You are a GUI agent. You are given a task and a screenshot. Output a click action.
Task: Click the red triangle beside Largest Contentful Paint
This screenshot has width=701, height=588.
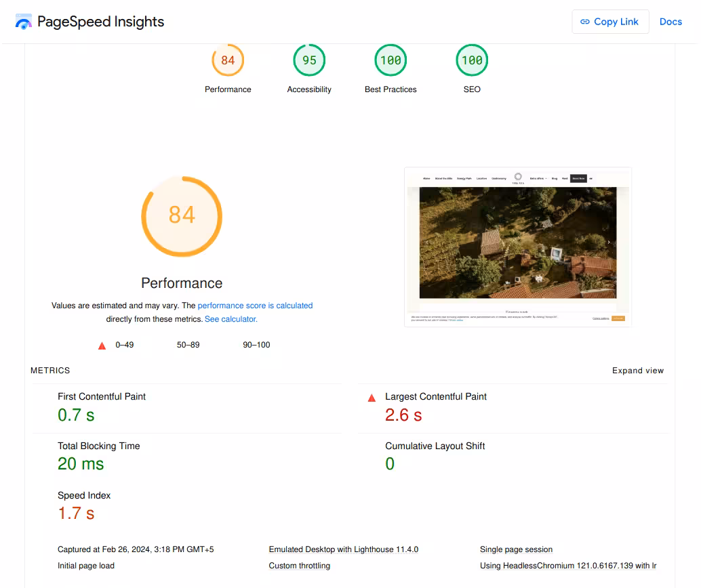(x=372, y=398)
